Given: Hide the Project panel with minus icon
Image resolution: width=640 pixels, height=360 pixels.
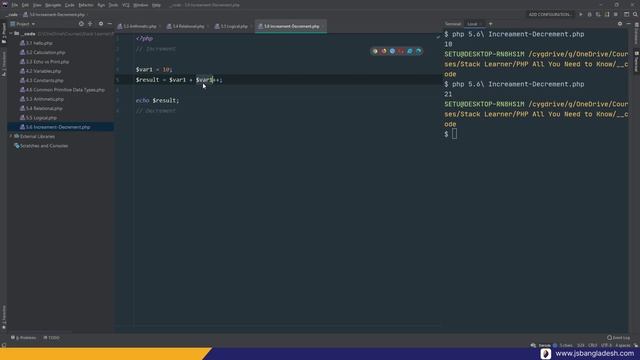Looking at the screenshot, I should click(109, 24).
